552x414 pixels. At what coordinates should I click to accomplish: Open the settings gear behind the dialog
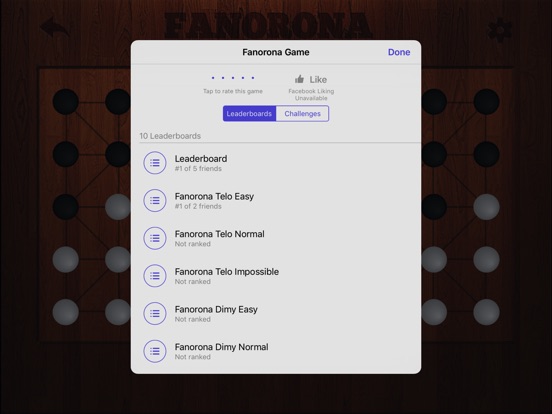500,30
